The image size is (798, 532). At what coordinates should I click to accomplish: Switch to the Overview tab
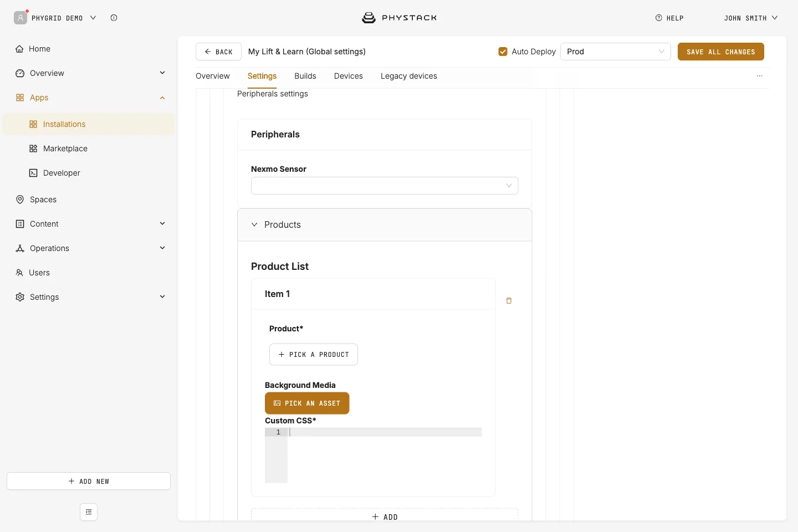[213, 76]
